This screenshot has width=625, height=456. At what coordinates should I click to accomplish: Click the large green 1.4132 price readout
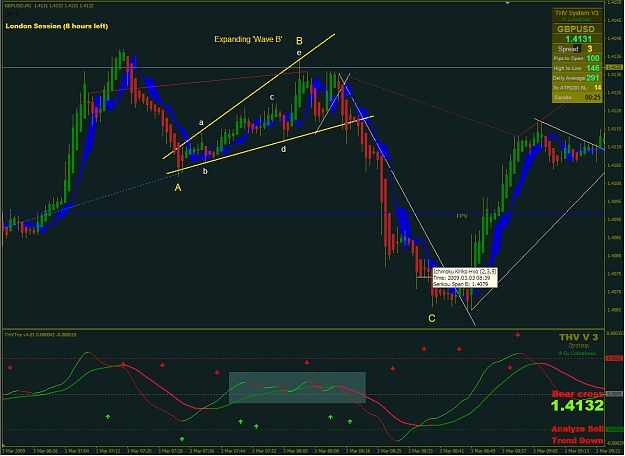point(577,406)
